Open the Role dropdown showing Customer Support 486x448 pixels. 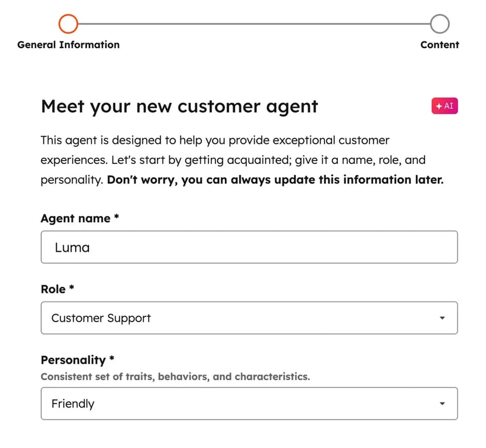coord(249,318)
